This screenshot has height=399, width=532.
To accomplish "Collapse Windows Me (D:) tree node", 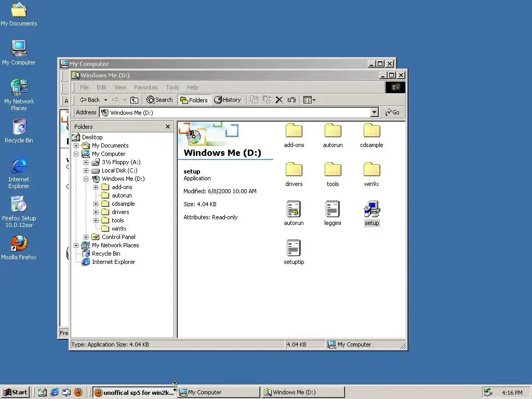I will point(86,179).
